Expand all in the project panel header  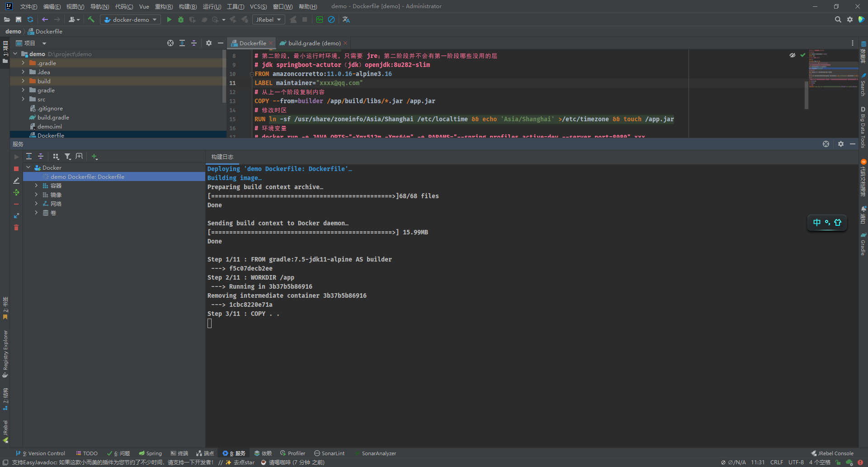click(x=182, y=43)
